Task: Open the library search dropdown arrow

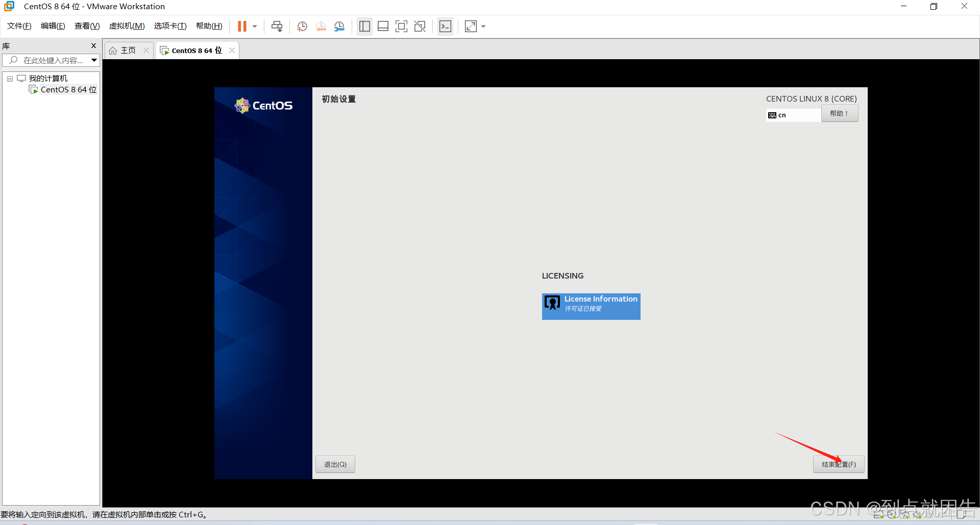Action: [x=94, y=60]
